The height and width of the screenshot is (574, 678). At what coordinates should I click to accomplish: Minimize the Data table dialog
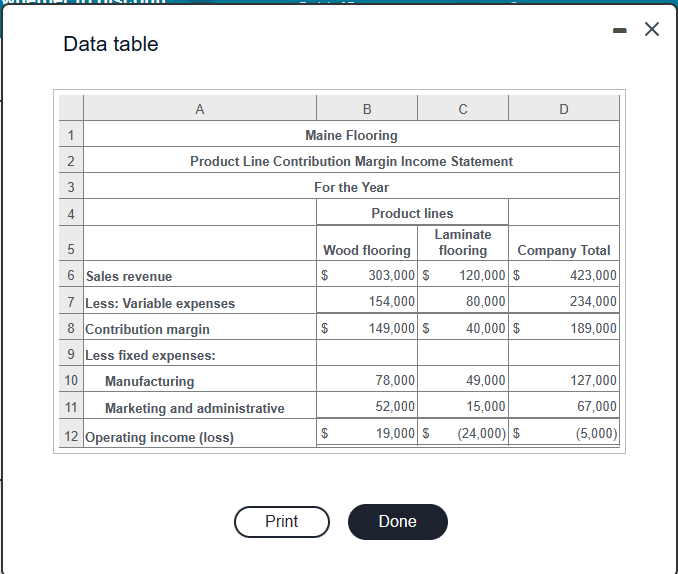click(x=620, y=30)
